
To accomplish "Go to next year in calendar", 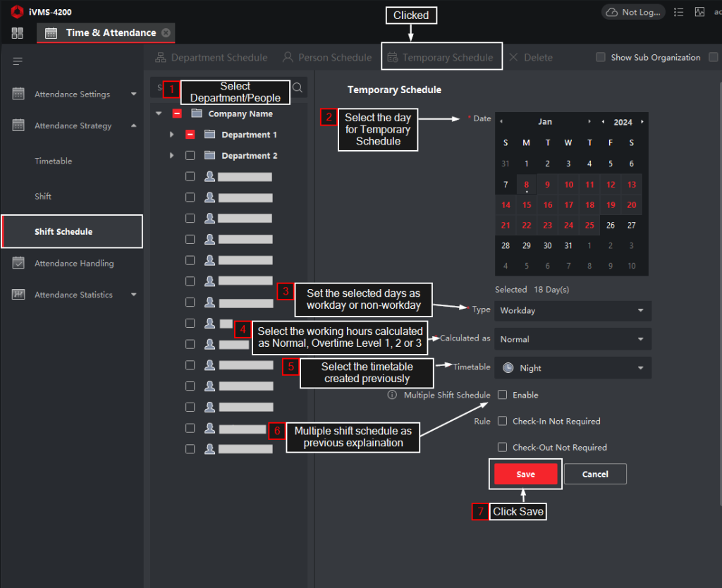I will tap(642, 121).
